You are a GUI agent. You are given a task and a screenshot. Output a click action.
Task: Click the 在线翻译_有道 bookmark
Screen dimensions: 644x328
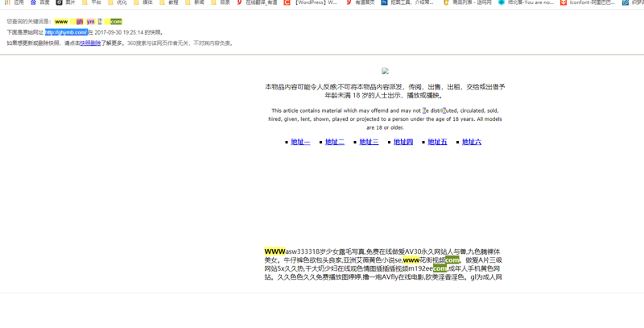[x=256, y=2]
